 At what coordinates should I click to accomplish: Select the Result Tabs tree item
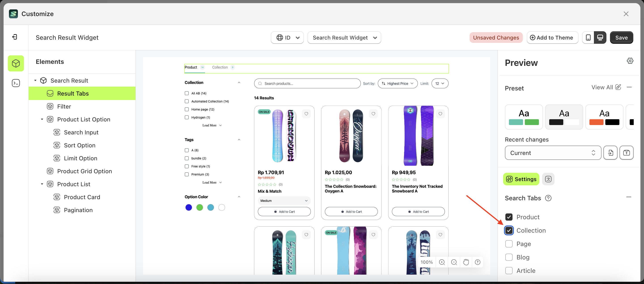[x=73, y=93]
